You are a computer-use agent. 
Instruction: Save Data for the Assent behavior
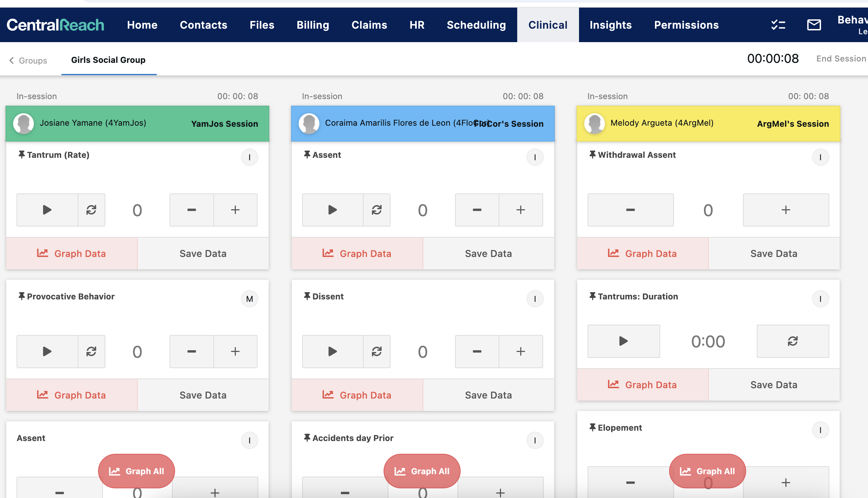pyautogui.click(x=488, y=253)
